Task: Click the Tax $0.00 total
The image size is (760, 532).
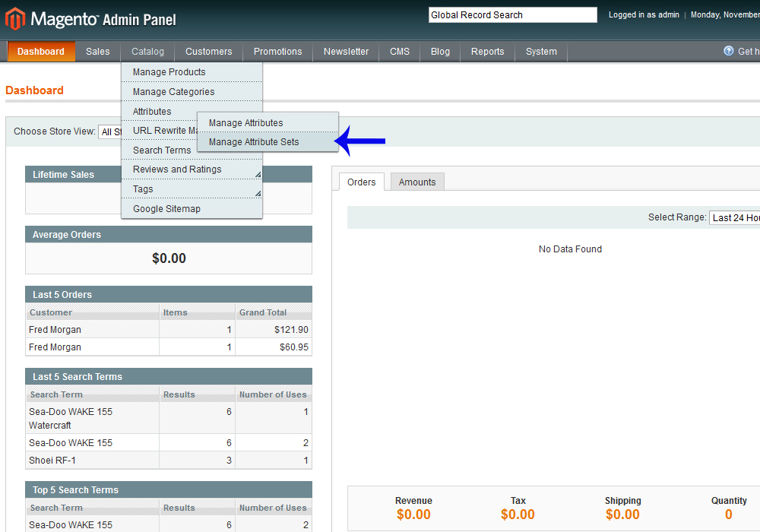Action: click(518, 514)
